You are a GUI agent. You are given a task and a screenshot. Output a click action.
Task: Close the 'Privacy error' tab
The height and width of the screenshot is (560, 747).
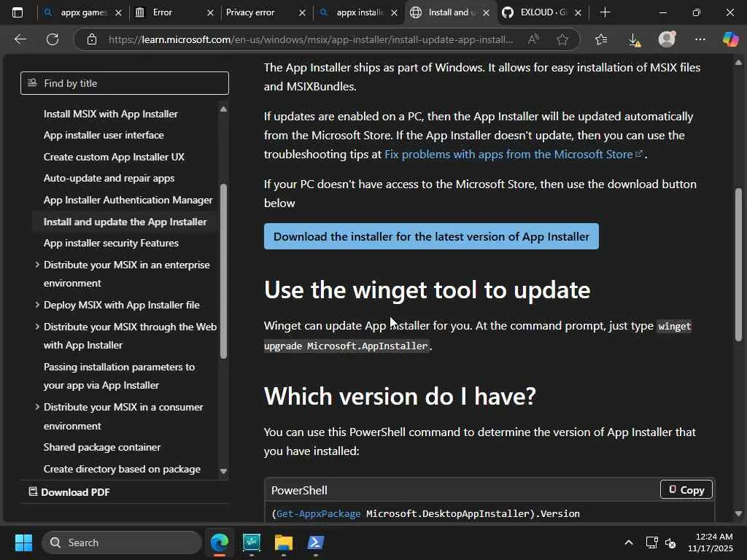[x=302, y=13]
